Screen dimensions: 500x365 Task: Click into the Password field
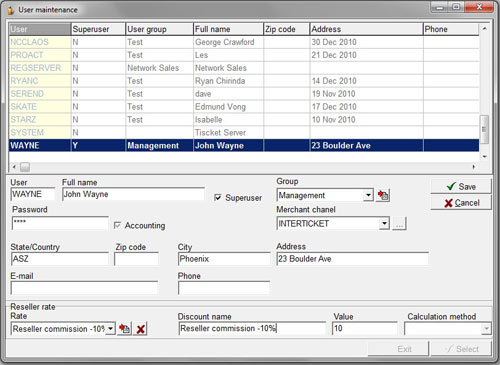pos(60,223)
